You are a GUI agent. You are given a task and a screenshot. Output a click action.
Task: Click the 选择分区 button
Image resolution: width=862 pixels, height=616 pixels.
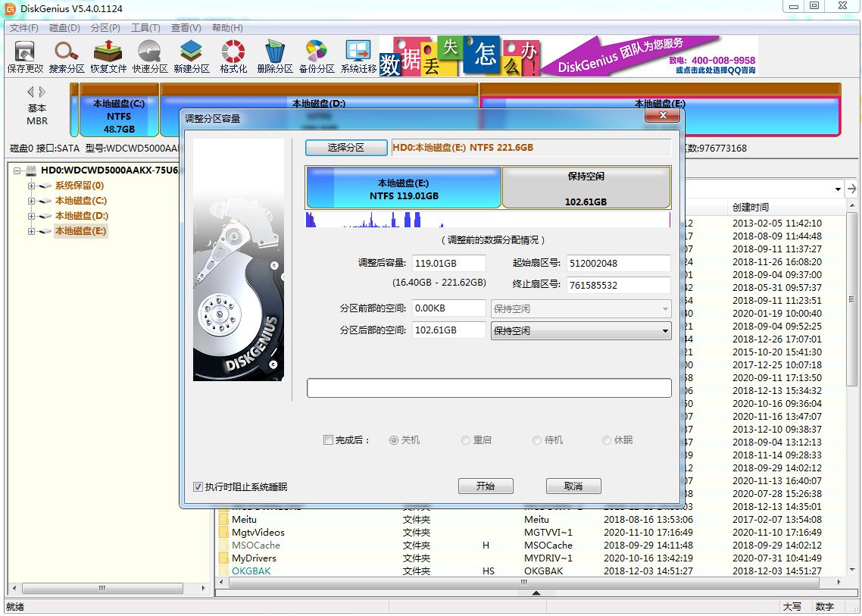click(x=346, y=148)
